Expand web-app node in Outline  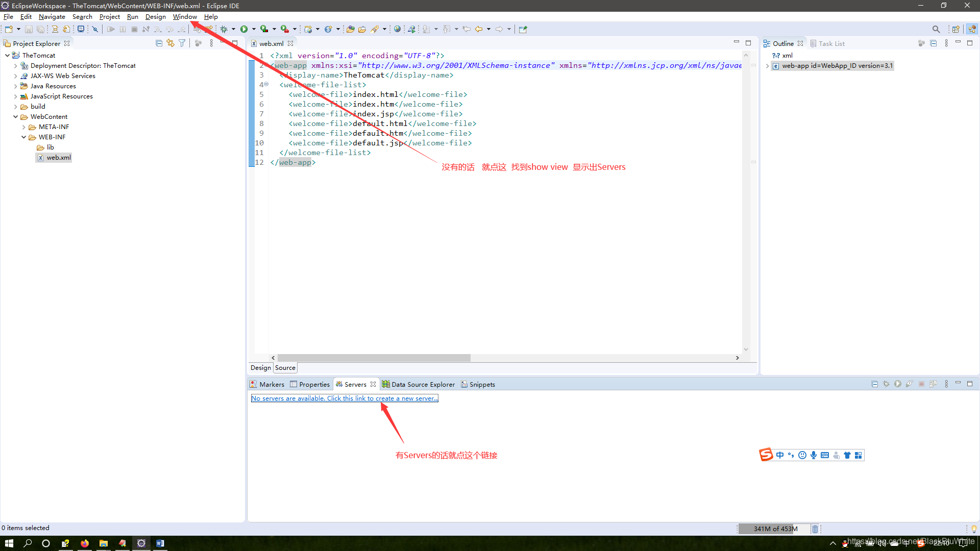[x=767, y=66]
